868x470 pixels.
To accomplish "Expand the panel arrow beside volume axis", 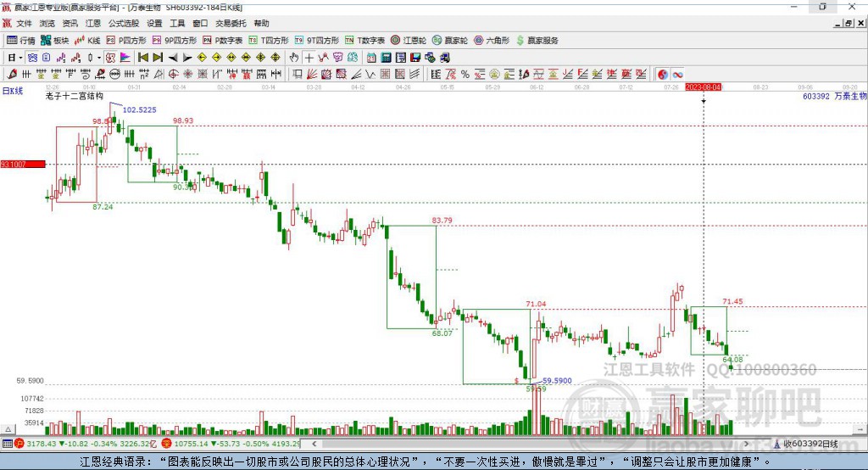I will (x=8, y=429).
